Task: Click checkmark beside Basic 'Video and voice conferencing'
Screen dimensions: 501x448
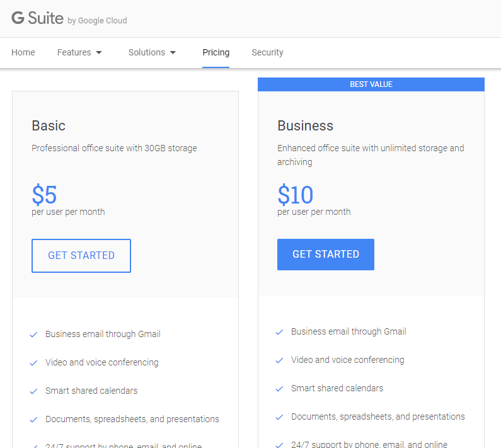Action: click(x=33, y=363)
